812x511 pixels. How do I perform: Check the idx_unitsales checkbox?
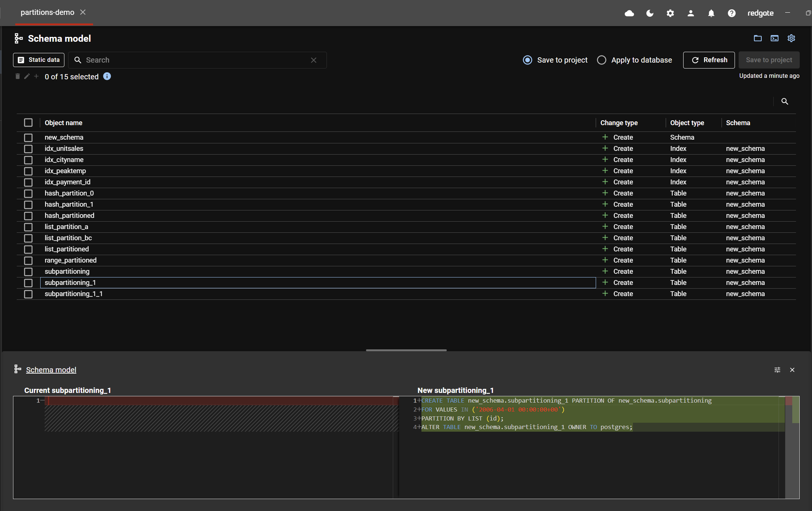point(28,149)
